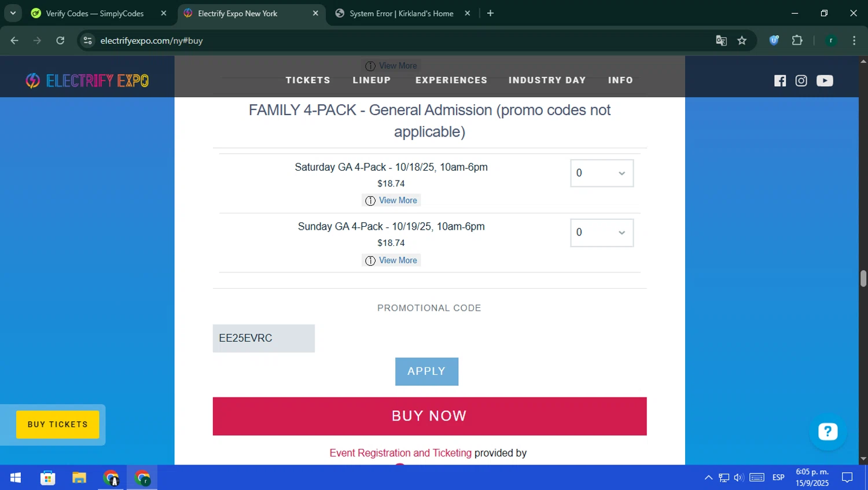The width and height of the screenshot is (868, 490).
Task: Close the Verify Codes SimplyCodes tab
Action: (x=164, y=13)
